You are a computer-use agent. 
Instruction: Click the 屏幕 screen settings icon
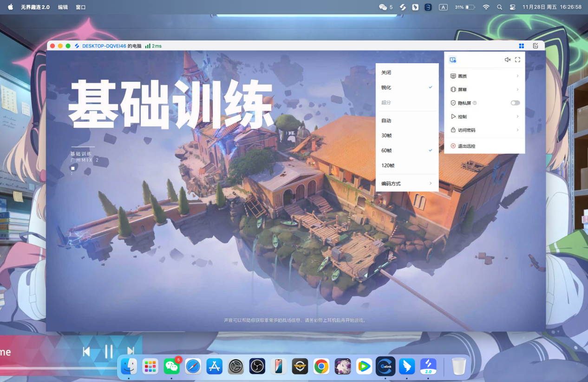(x=464, y=89)
